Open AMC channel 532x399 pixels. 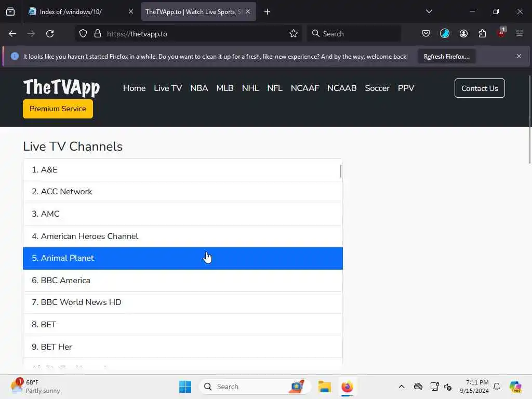pyautogui.click(x=182, y=214)
